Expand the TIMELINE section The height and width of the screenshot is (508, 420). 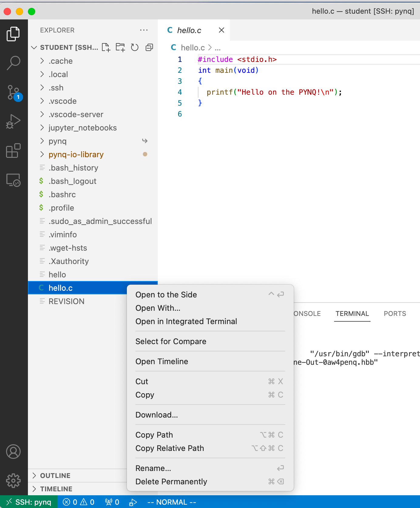(77, 489)
